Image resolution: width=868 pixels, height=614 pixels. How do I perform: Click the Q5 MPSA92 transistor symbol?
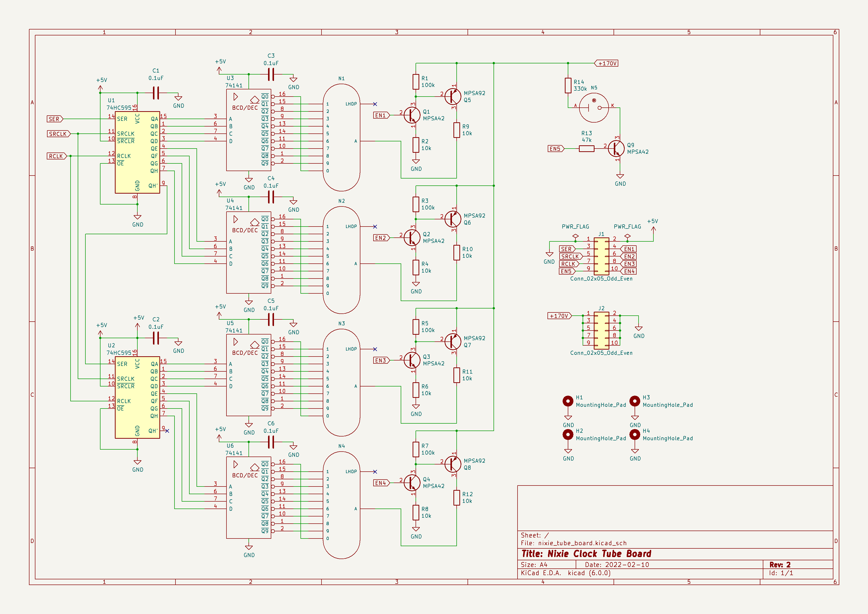tap(452, 96)
